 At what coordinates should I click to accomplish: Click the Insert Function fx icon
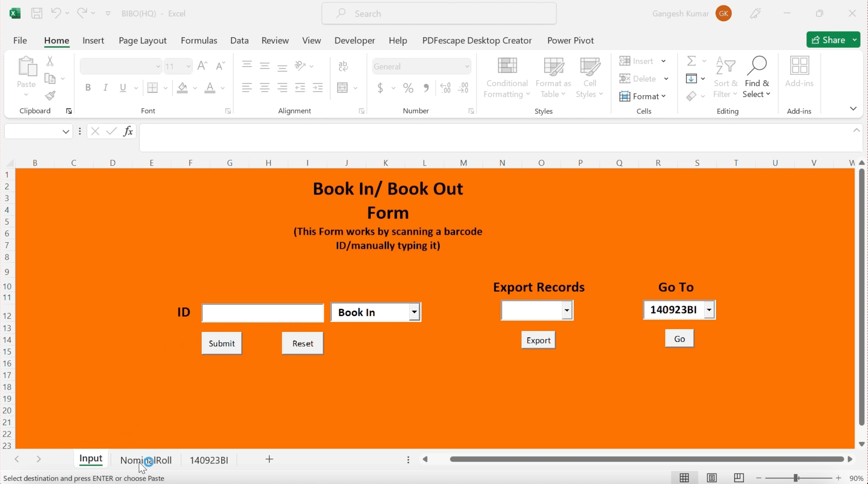click(x=128, y=131)
